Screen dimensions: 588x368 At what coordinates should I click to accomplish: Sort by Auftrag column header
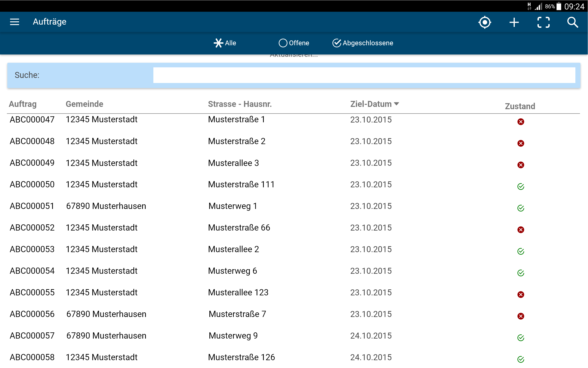point(23,104)
